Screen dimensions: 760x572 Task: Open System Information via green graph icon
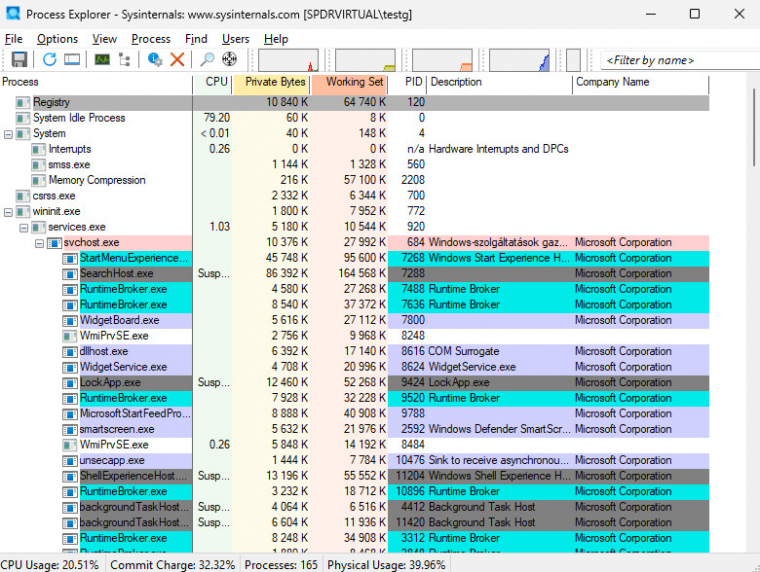(x=101, y=60)
